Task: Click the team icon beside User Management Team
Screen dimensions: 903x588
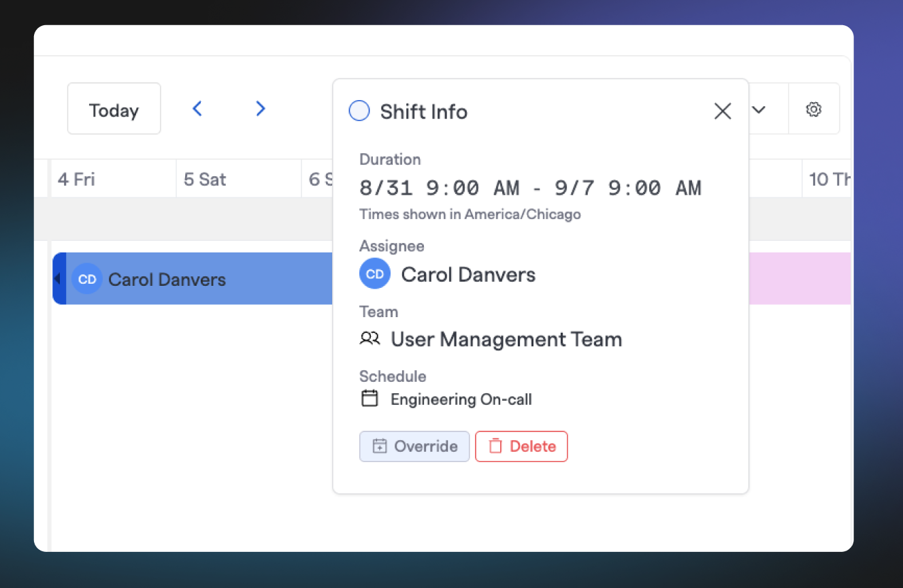Action: (370, 338)
